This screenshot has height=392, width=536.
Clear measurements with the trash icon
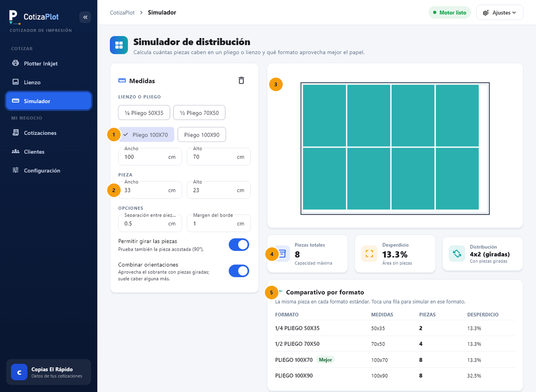241,80
